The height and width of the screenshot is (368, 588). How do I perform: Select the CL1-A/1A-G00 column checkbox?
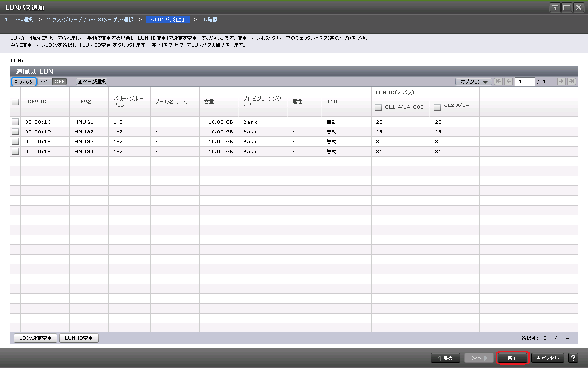pyautogui.click(x=378, y=107)
